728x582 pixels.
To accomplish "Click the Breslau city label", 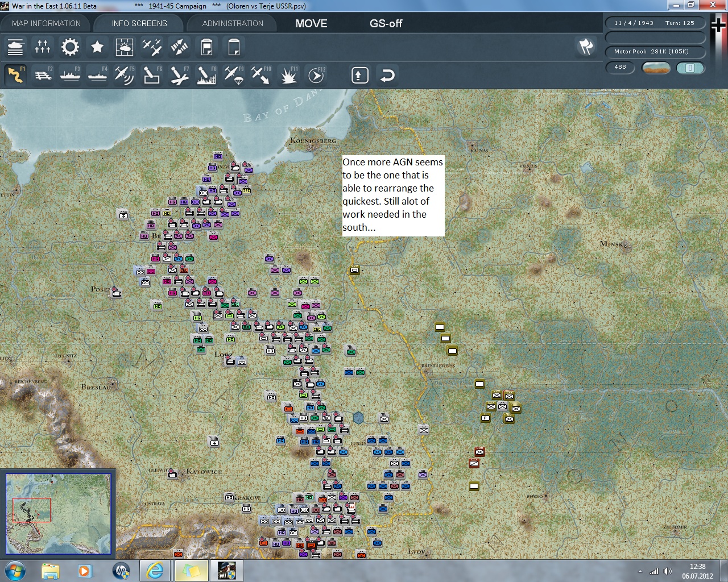I will (96, 387).
